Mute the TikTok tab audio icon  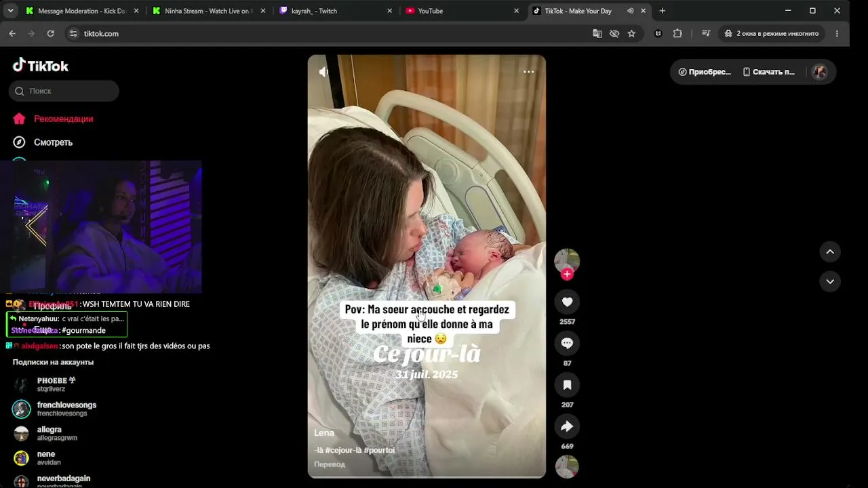coord(630,11)
